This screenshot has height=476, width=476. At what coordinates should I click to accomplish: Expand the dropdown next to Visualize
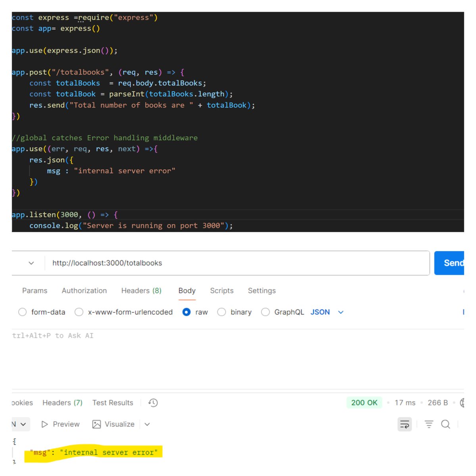[147, 424]
